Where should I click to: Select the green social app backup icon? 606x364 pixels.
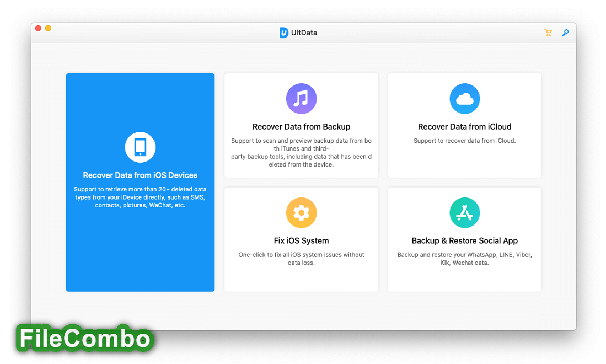(x=464, y=212)
